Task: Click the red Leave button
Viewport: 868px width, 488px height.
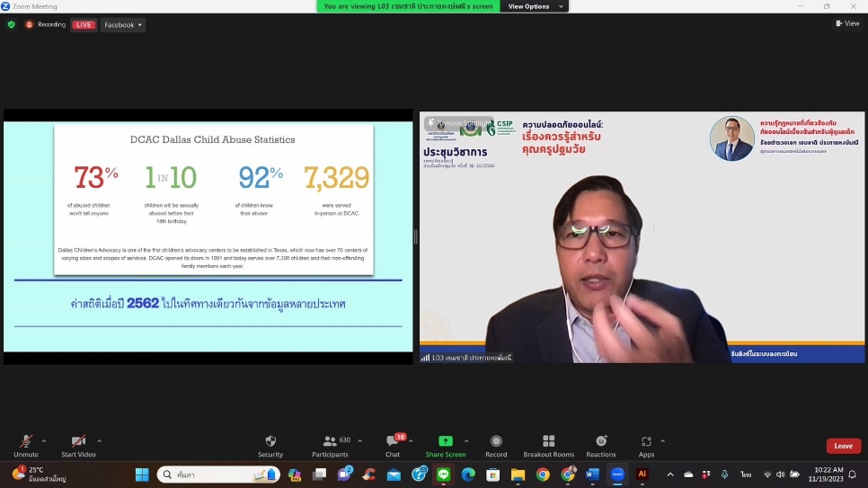Action: 843,446
